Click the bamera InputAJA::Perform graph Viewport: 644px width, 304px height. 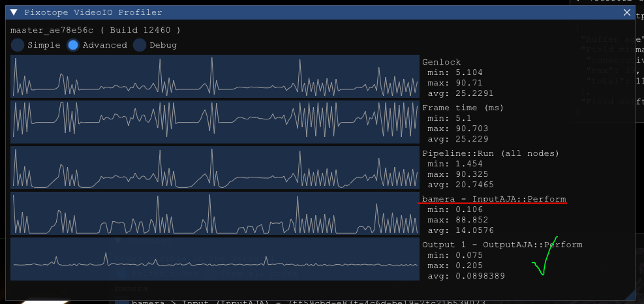click(x=215, y=213)
